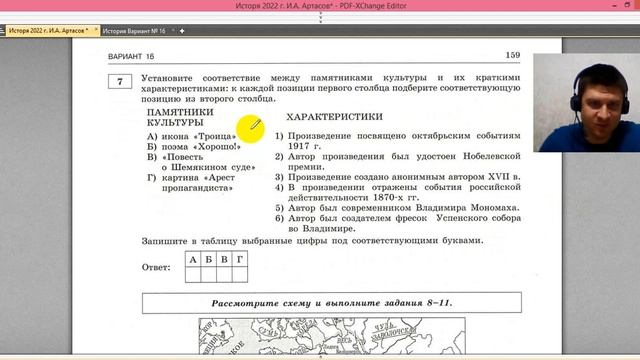Click the webcam video overlay
This screenshot has height=360, width=640.
(x=587, y=103)
